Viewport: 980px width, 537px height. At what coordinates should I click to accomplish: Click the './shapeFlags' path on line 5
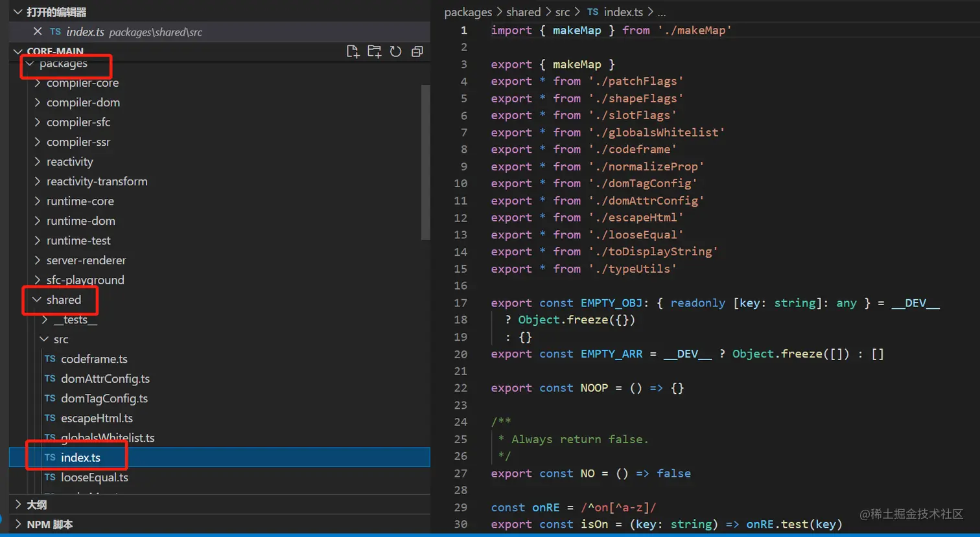click(x=636, y=98)
